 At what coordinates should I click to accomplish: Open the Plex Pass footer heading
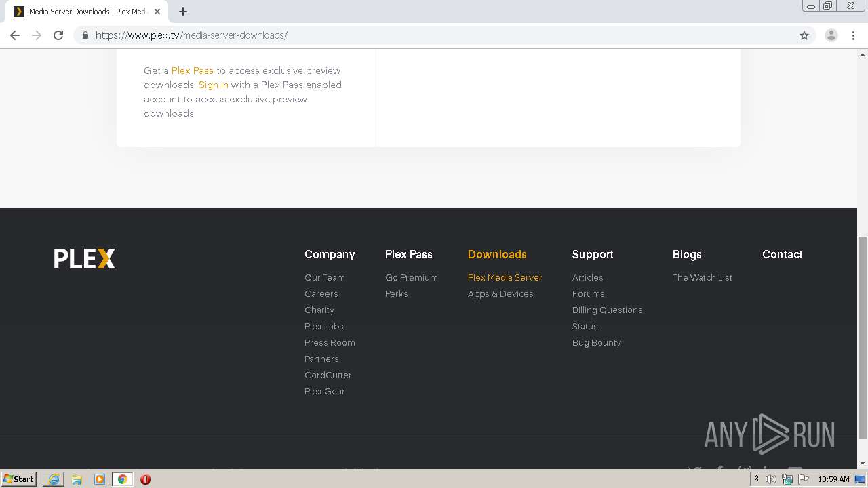click(409, 254)
